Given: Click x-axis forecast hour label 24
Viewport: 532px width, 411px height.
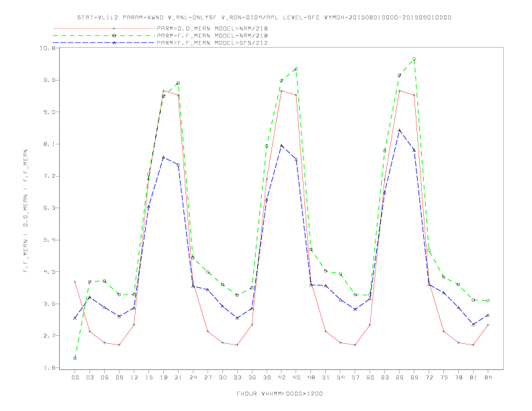Looking at the screenshot, I should point(193,377).
